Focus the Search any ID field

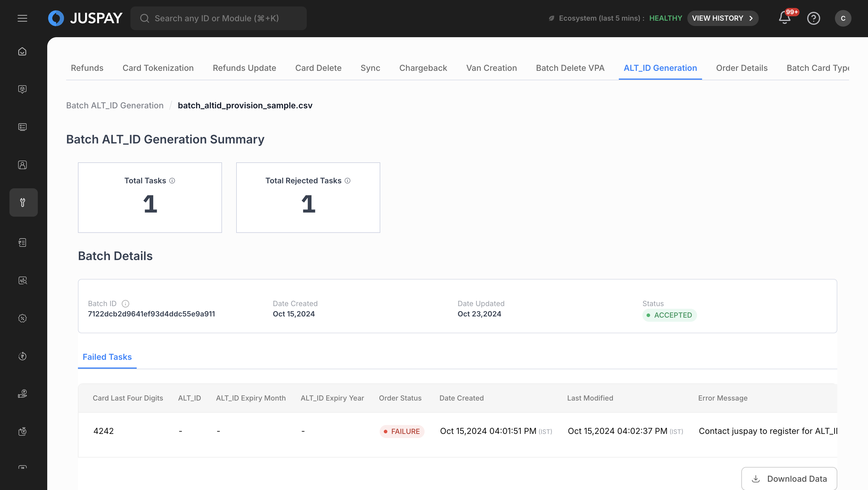218,18
